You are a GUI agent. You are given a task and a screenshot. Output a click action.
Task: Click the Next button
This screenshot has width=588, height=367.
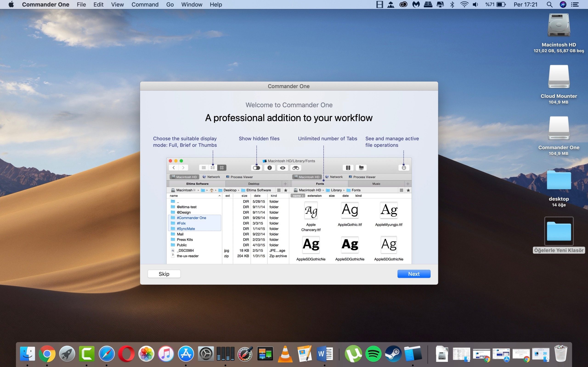point(413,274)
